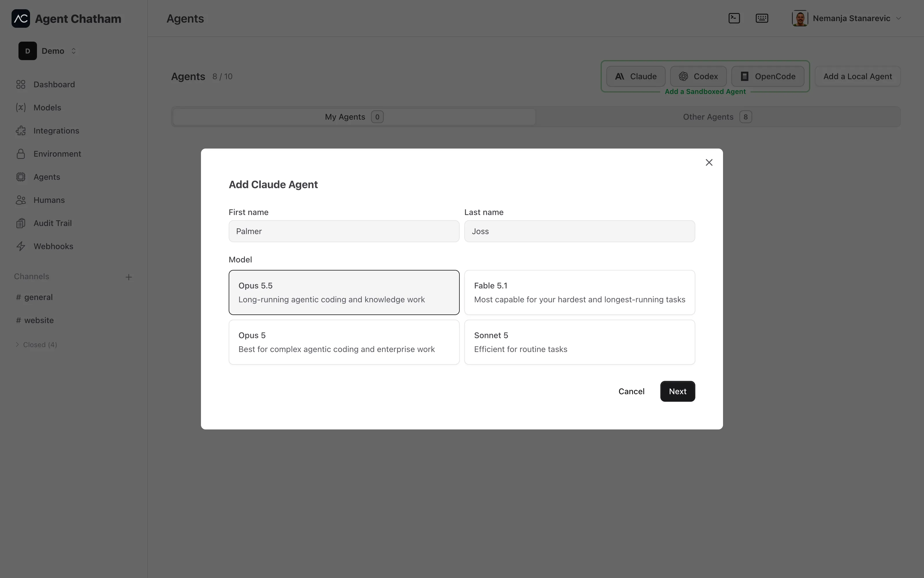Image resolution: width=924 pixels, height=578 pixels.
Task: Click the 8 / 10 agents count text
Action: 223,77
